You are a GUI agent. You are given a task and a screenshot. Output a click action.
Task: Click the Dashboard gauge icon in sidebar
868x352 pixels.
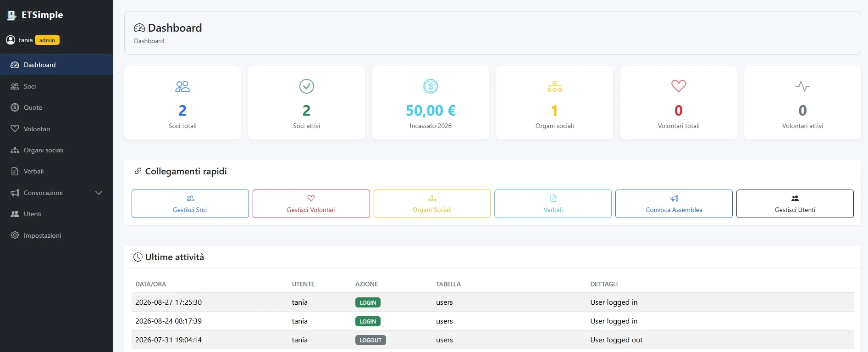click(15, 65)
